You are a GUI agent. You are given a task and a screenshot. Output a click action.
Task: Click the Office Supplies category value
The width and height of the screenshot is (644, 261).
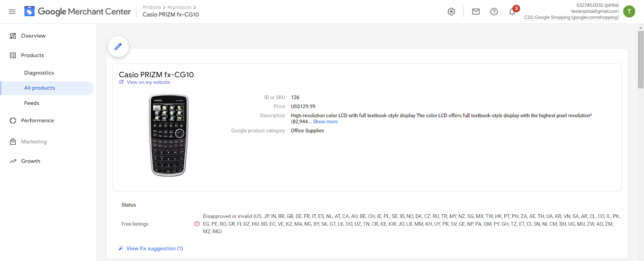(x=308, y=130)
